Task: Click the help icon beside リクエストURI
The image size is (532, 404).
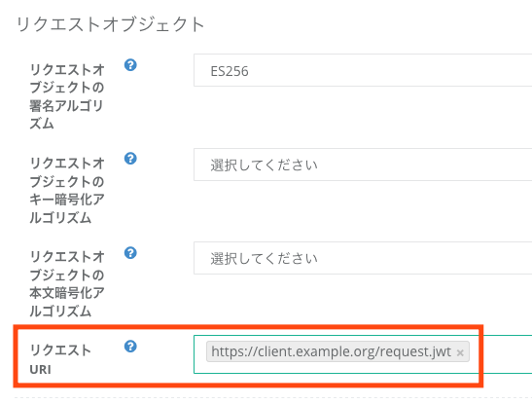Action: click(130, 347)
